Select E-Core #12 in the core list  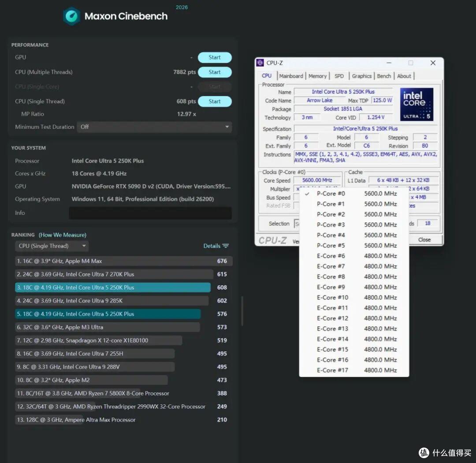point(354,318)
